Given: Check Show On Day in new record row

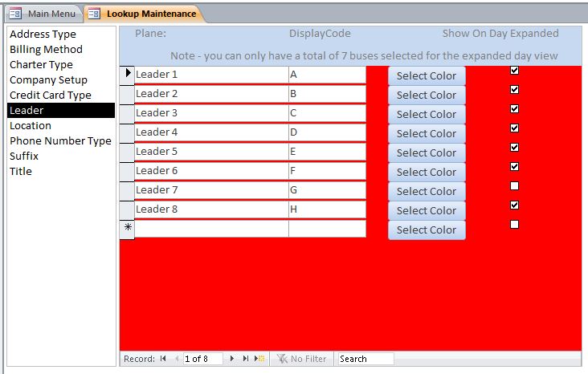Looking at the screenshot, I should [514, 225].
